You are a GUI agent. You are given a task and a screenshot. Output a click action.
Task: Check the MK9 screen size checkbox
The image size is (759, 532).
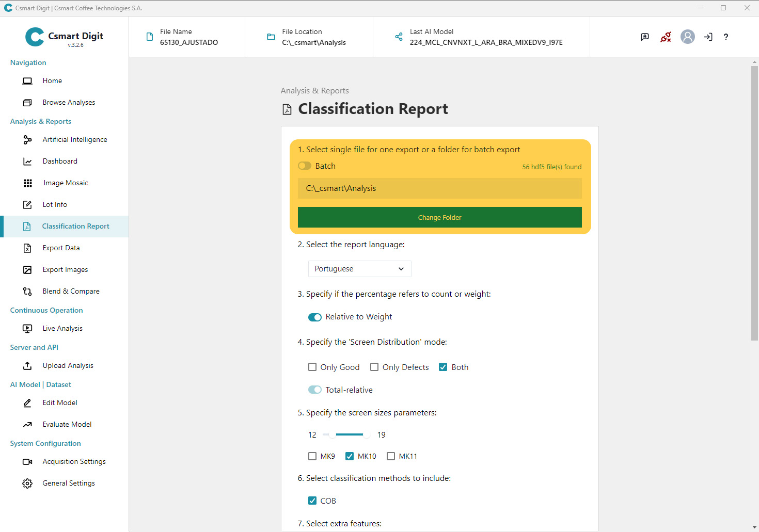pos(312,456)
